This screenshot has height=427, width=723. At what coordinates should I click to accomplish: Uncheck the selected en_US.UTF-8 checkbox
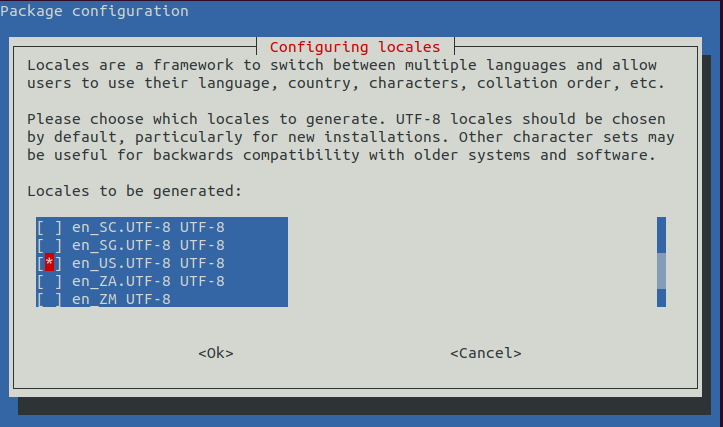tap(49, 263)
